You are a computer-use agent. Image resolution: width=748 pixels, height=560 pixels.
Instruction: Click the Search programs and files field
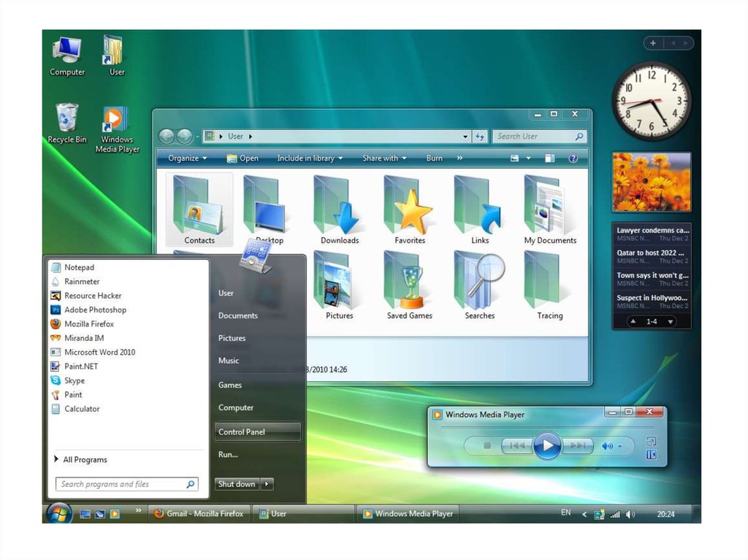121,484
